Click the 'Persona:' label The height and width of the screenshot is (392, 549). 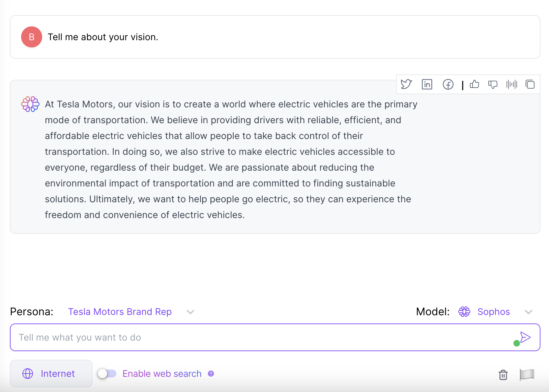tap(32, 312)
